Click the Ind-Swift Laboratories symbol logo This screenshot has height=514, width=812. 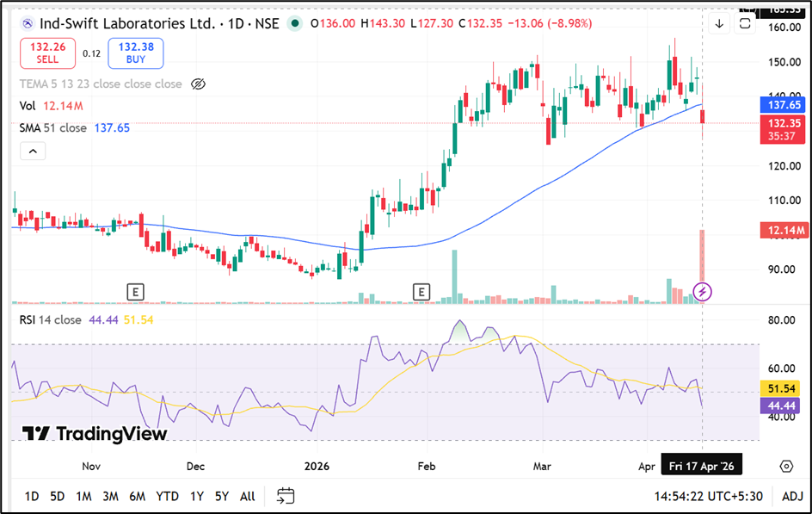tap(26, 23)
